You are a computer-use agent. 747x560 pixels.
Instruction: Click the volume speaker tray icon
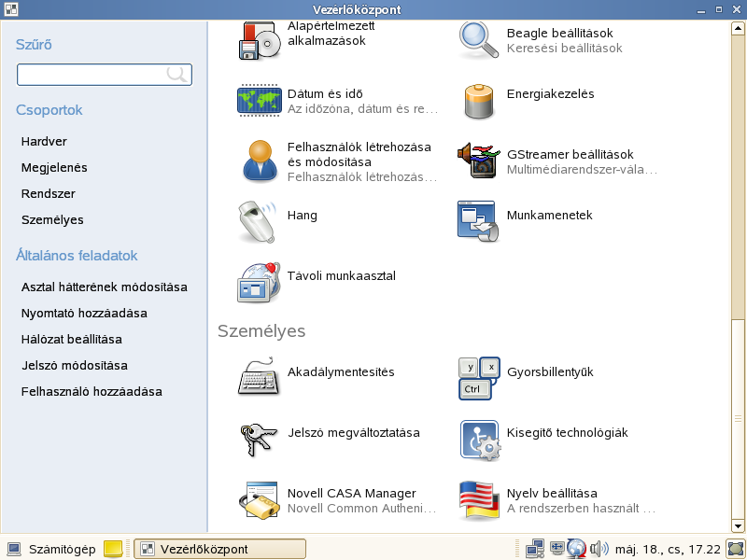[599, 549]
